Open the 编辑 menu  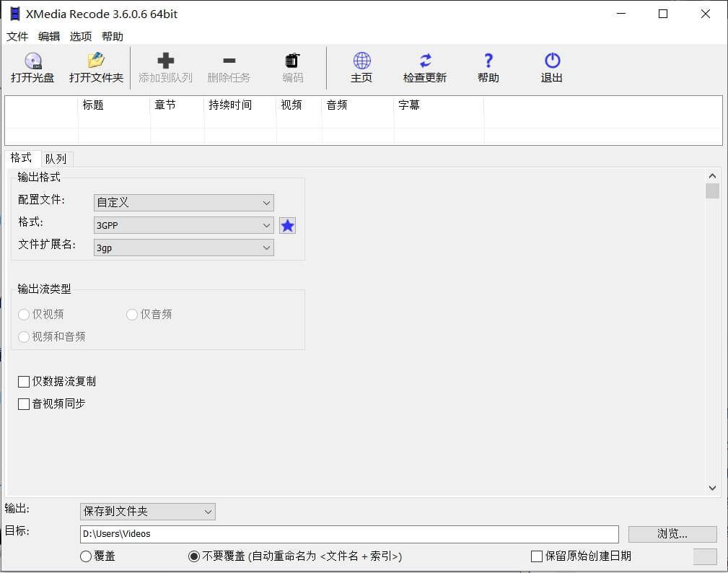49,36
